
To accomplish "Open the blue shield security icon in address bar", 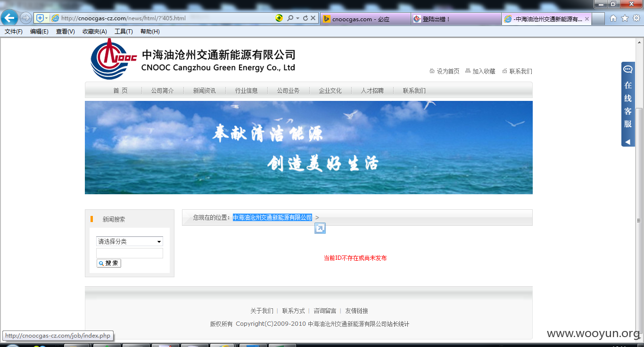I will [x=40, y=18].
